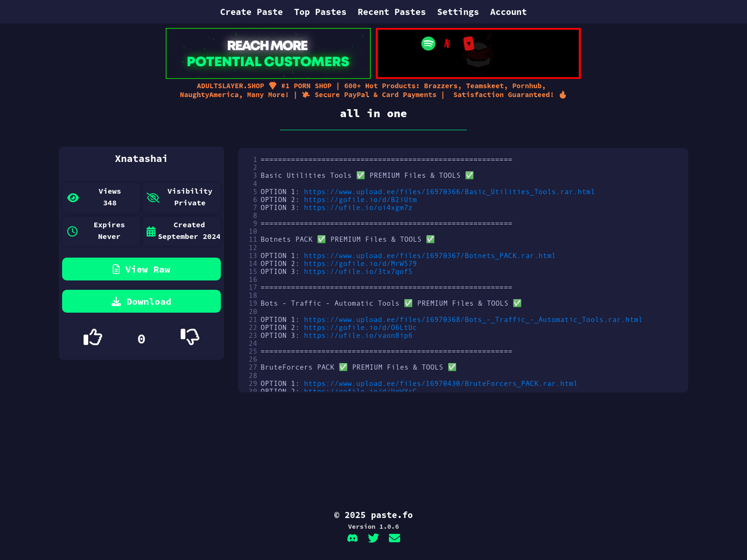The width and height of the screenshot is (747, 560).
Task: Open upload.ee Basic_Utilities_Tools link
Action: point(449,192)
